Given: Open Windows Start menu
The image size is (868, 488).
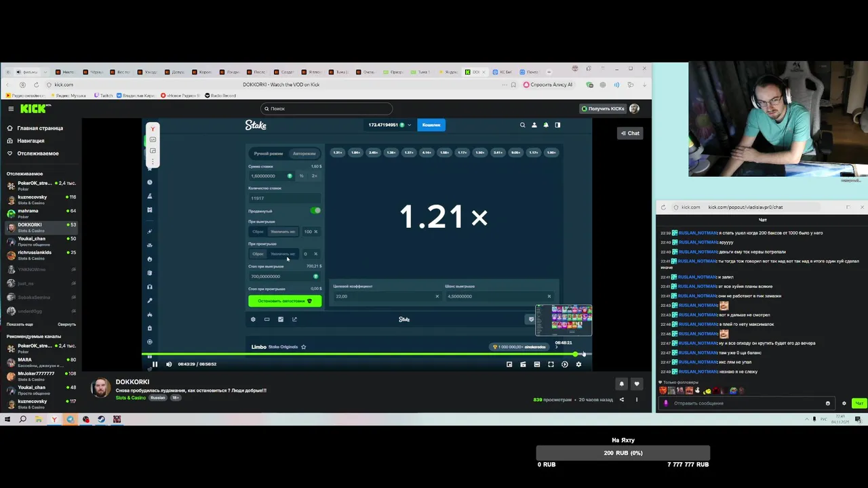Looking at the screenshot, I should [7, 420].
